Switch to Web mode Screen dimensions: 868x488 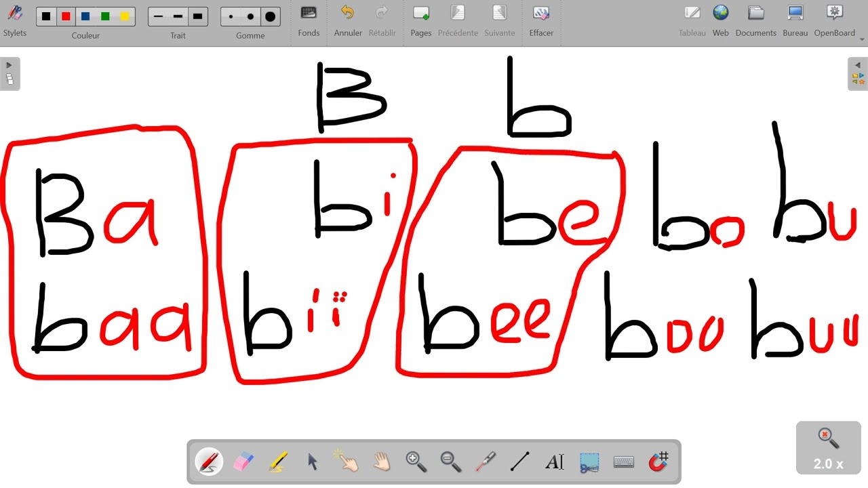[721, 20]
